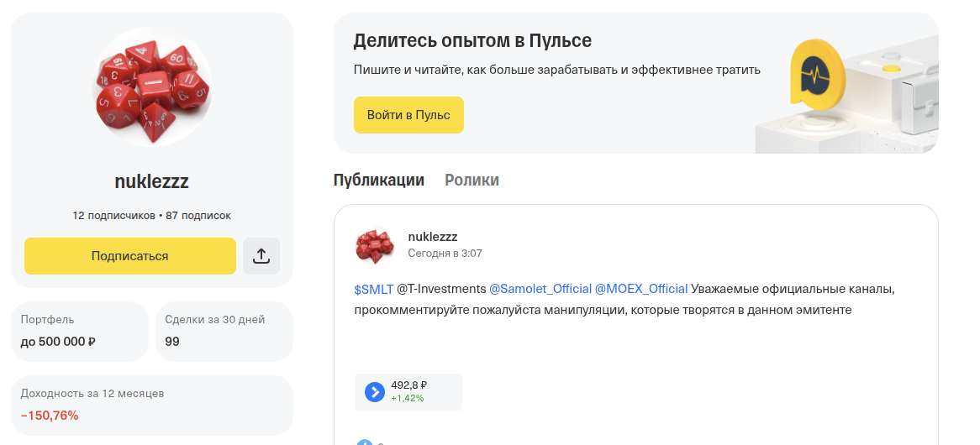Click the share upload icon button
980x445 pixels.
tap(261, 256)
